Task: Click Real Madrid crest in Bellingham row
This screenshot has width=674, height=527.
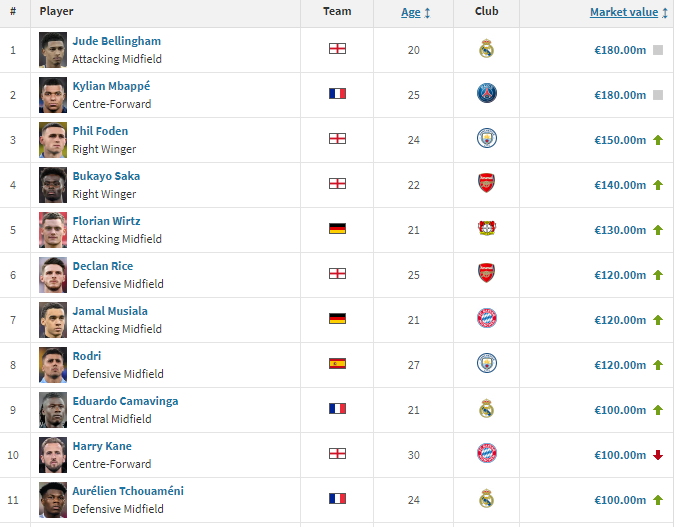Action: pos(486,49)
